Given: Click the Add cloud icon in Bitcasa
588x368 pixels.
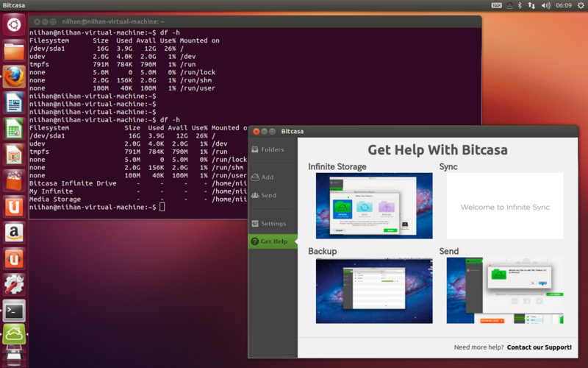Looking at the screenshot, I should 255,177.
